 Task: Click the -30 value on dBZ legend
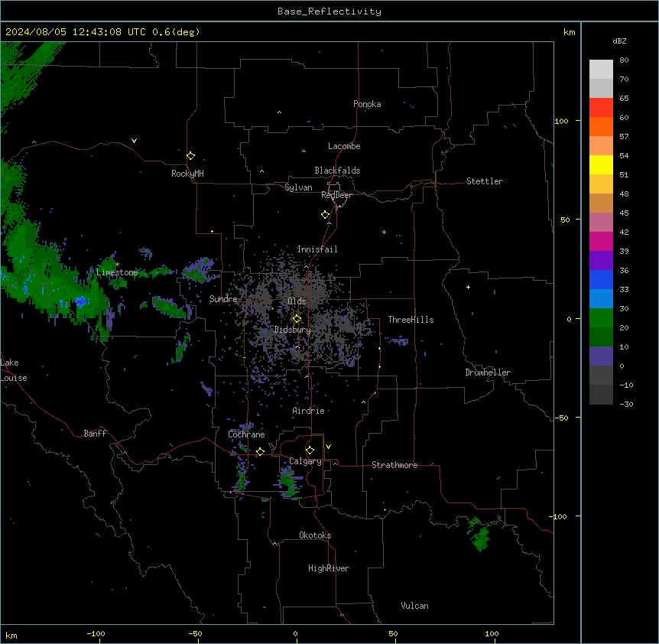coord(626,404)
